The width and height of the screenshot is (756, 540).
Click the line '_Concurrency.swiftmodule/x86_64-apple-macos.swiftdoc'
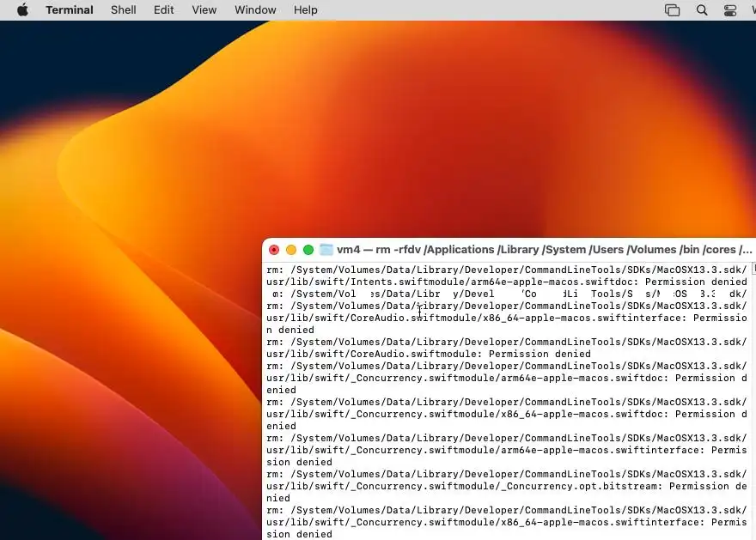(506, 415)
